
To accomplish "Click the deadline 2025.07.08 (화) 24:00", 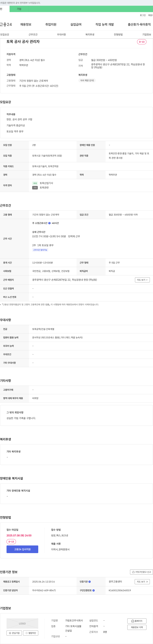I will point(19,535).
